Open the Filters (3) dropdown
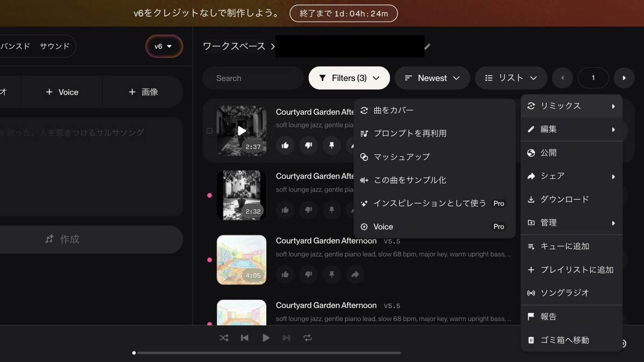The width and height of the screenshot is (644, 362). coord(349,78)
